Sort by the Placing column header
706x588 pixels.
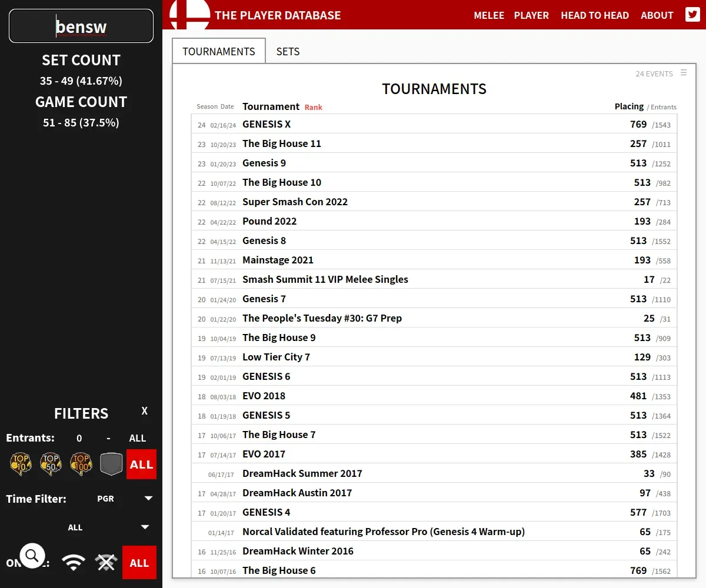click(629, 106)
